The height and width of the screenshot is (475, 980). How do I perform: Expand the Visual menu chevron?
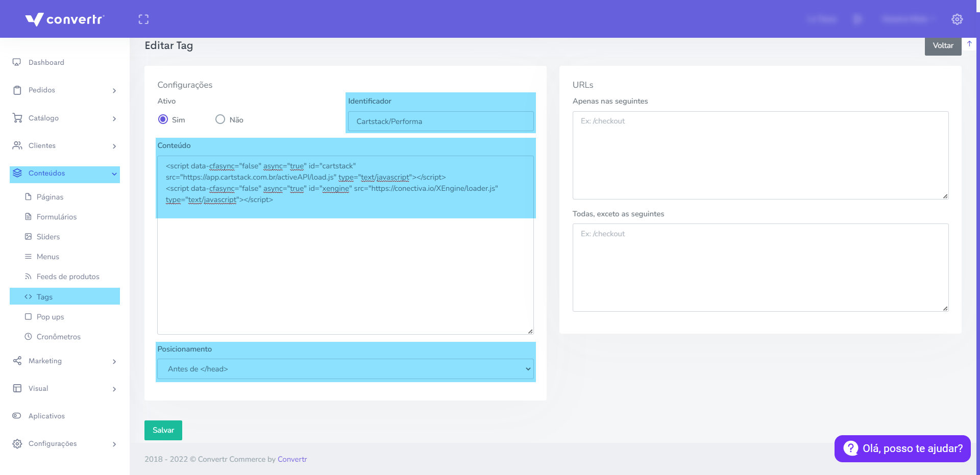pyautogui.click(x=114, y=389)
